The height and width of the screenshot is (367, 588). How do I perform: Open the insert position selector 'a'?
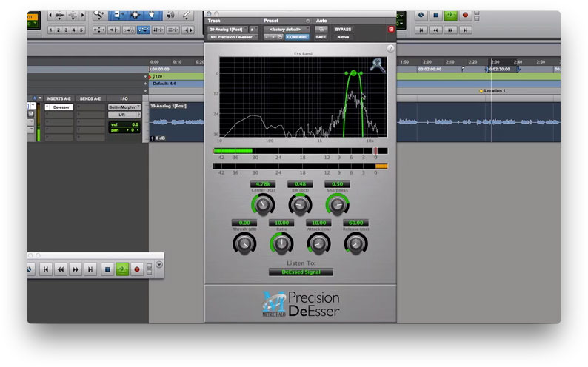[253, 29]
